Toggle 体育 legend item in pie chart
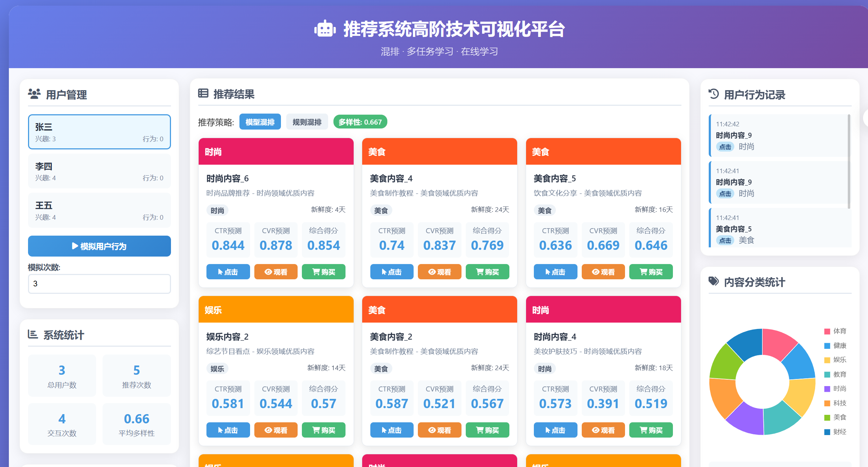The image size is (868, 467). click(x=835, y=331)
